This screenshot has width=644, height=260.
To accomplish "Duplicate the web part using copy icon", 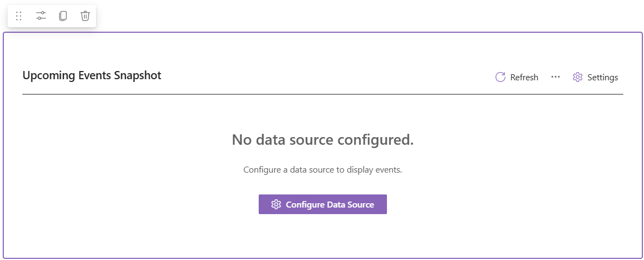I will 63,16.
